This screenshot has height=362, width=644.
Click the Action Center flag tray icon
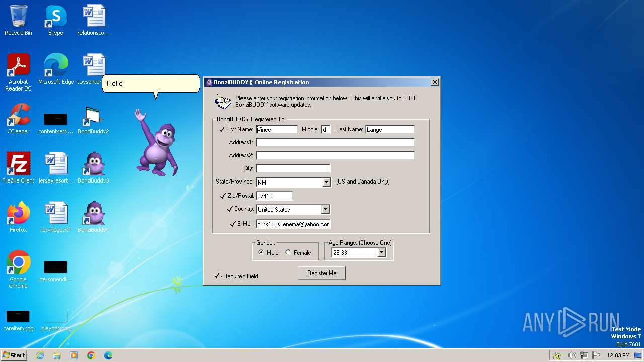(596, 355)
